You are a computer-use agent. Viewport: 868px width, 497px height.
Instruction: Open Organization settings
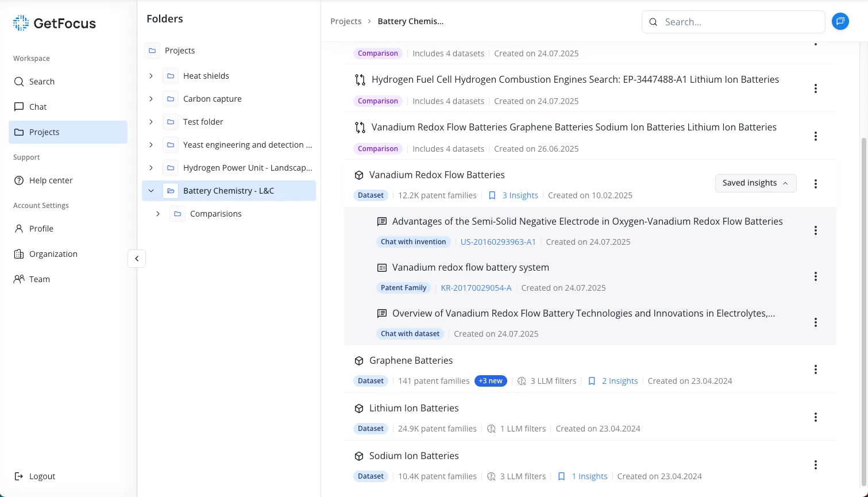click(x=68, y=254)
